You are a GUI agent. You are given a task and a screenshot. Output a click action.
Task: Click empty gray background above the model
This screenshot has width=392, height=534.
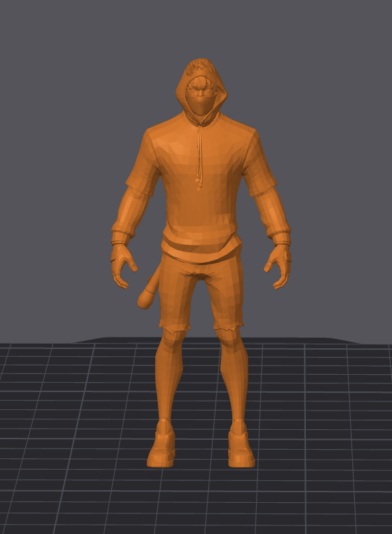[x=196, y=27]
